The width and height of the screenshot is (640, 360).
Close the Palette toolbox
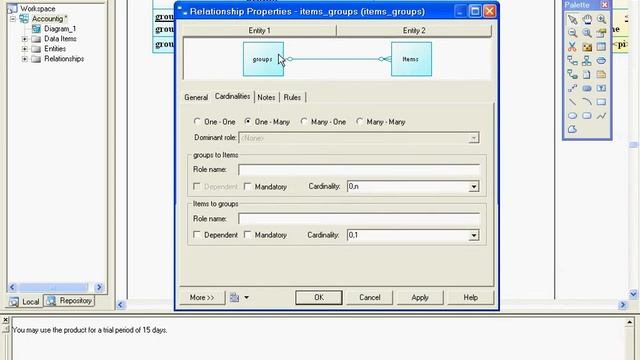tap(604, 4)
